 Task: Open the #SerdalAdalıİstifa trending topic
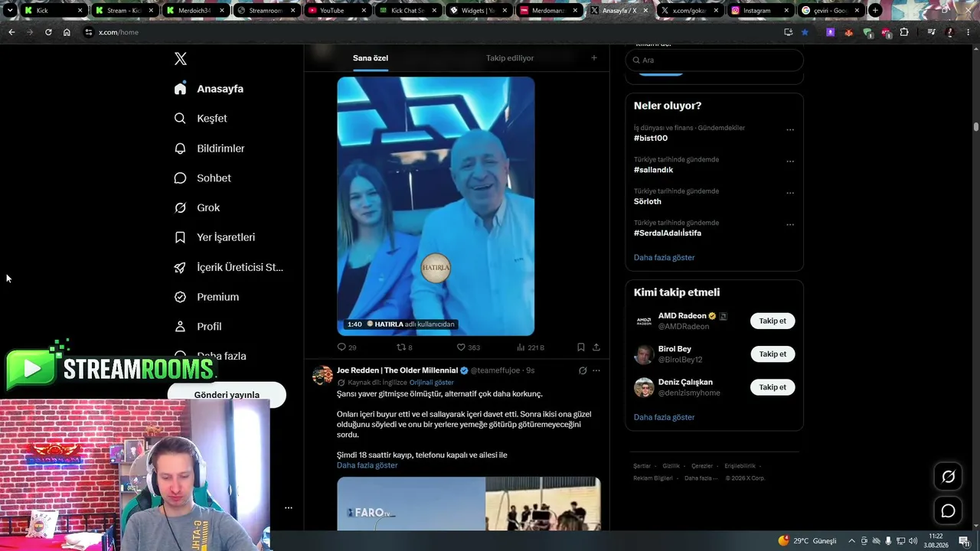[x=668, y=233]
